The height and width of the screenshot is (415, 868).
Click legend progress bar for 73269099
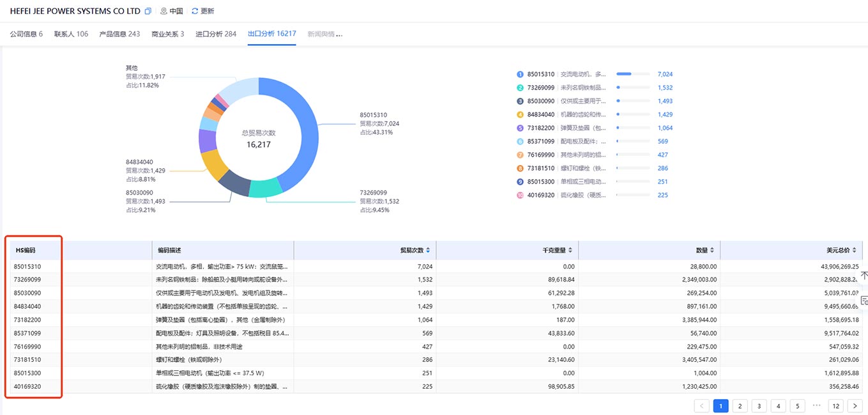[x=633, y=88]
